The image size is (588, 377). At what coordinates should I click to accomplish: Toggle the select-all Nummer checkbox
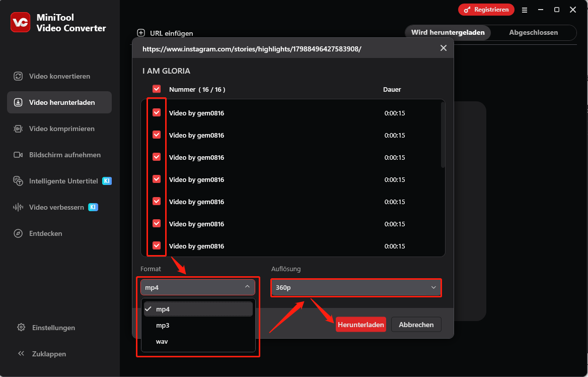tap(157, 89)
